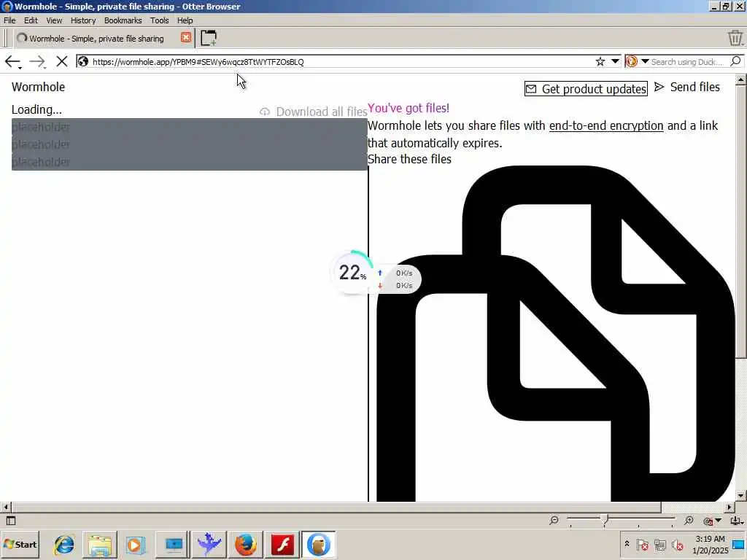747x560 pixels.
Task: Click the vertical scrollbar thumb
Action: click(x=740, y=222)
